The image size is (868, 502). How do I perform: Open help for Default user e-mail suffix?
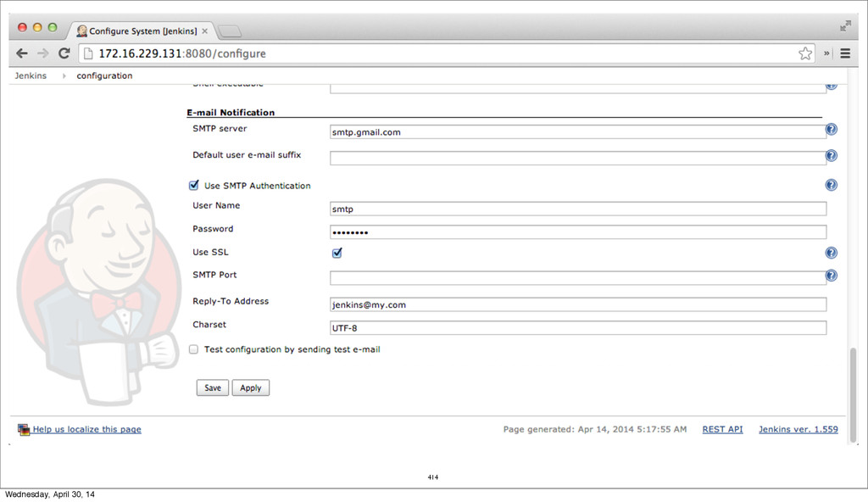coord(831,156)
